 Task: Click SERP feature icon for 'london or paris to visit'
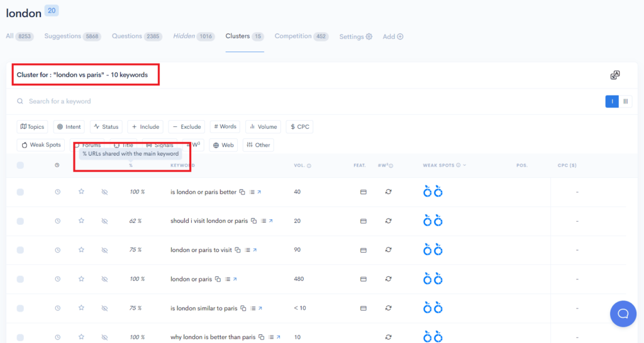[x=363, y=250]
